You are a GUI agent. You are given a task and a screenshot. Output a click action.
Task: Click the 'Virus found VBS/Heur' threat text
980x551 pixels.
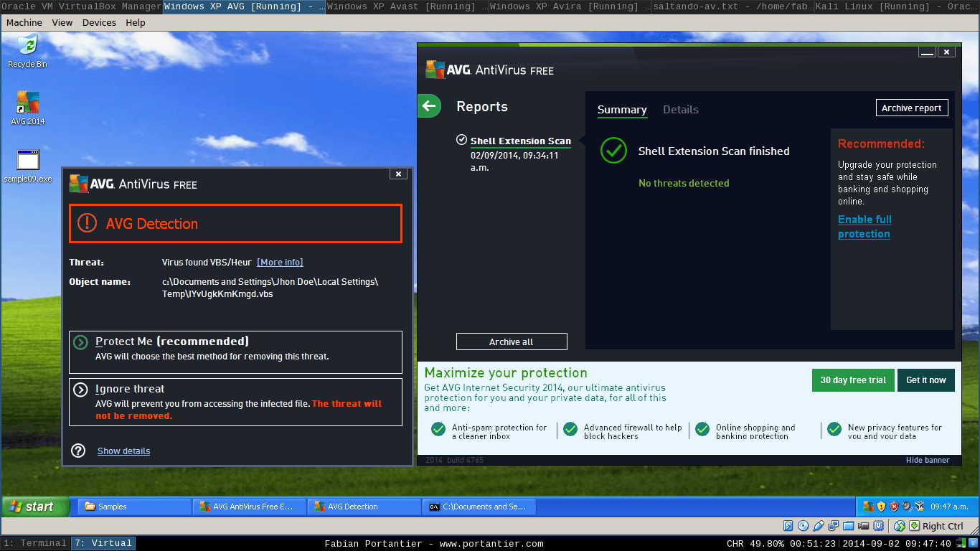point(207,263)
